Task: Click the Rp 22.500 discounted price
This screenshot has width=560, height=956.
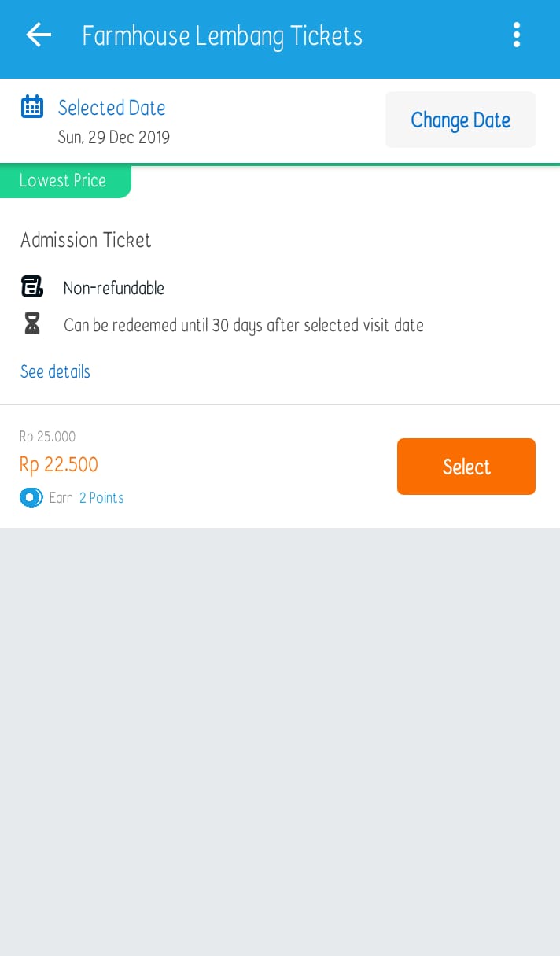Action: [59, 464]
